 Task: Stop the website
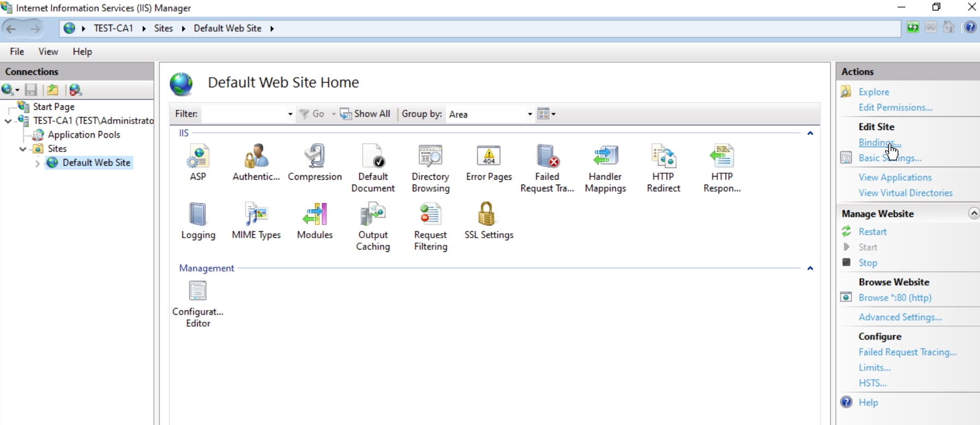pyautogui.click(x=868, y=263)
